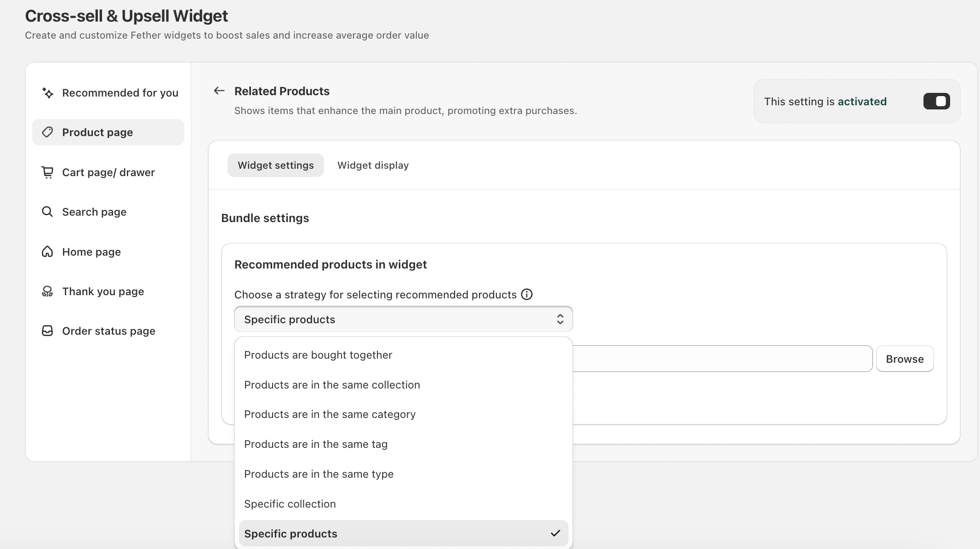Collapse the Specific products strategy dropdown
The image size is (980, 549).
[x=403, y=319]
